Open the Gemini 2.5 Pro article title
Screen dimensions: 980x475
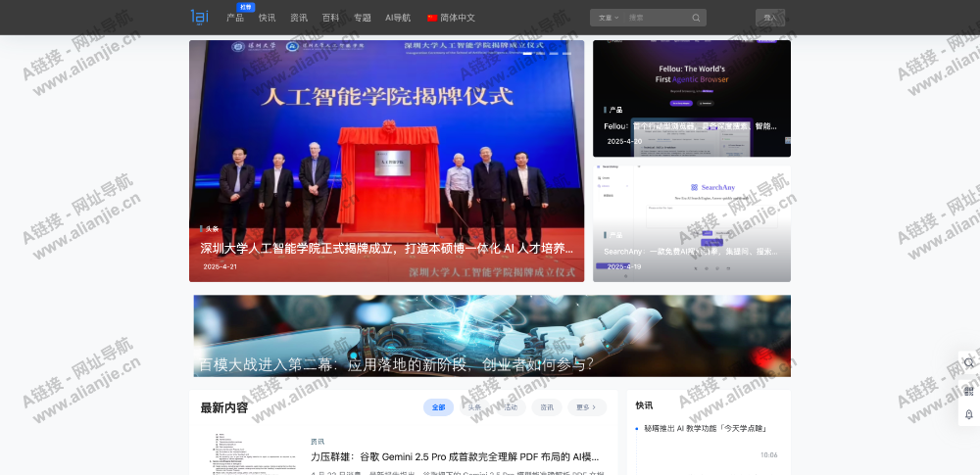[455, 456]
